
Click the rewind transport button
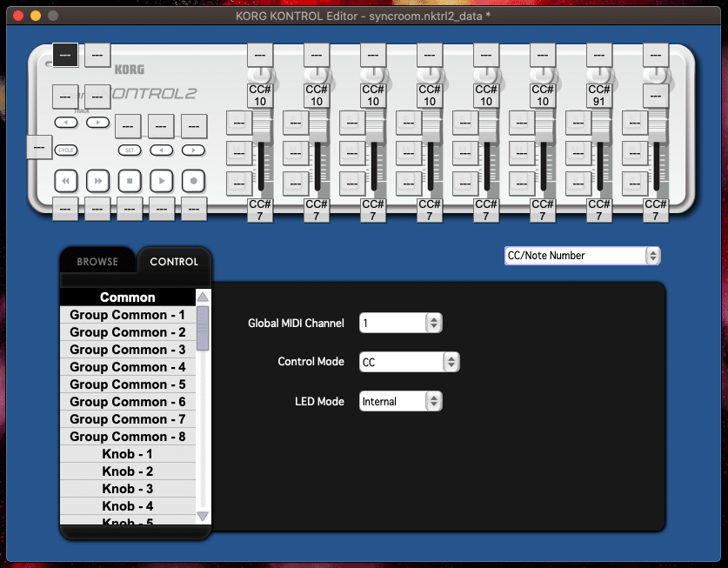click(65, 181)
